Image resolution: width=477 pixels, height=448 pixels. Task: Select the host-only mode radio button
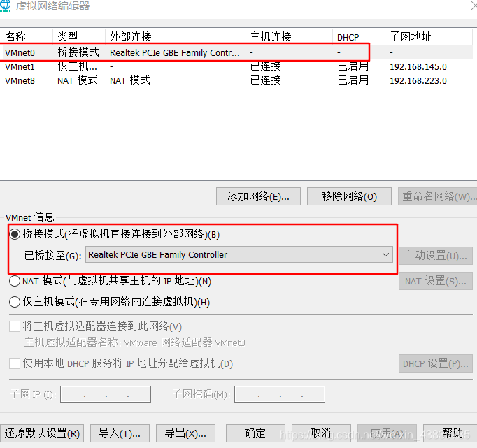15,302
